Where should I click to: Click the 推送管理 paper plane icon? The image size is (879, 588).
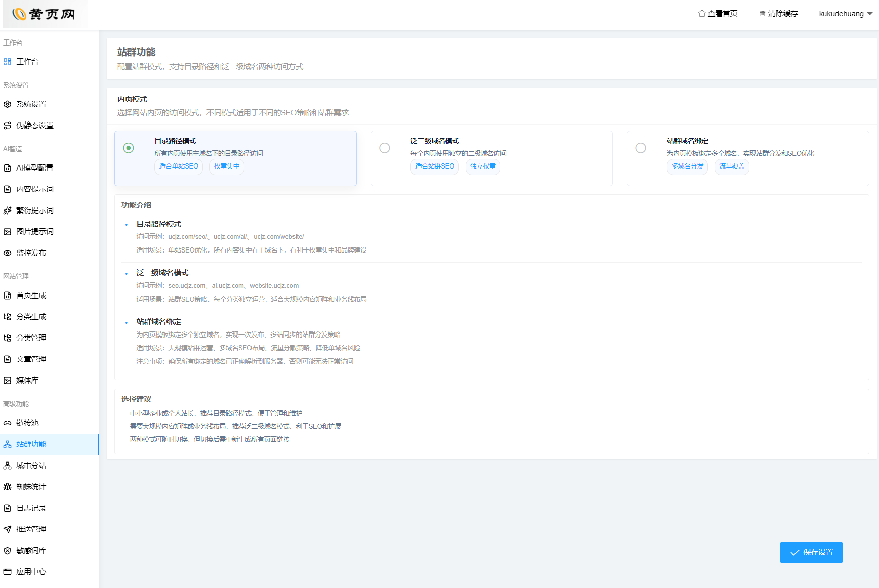pos(7,529)
